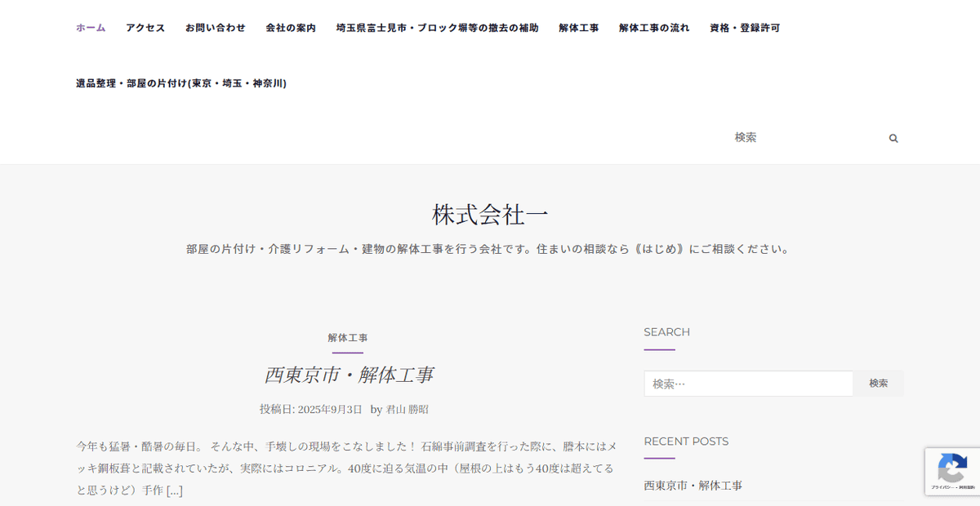Viewport: 980px width, 506px height.
Task: Go to the ホーム menu item
Action: pos(91,28)
